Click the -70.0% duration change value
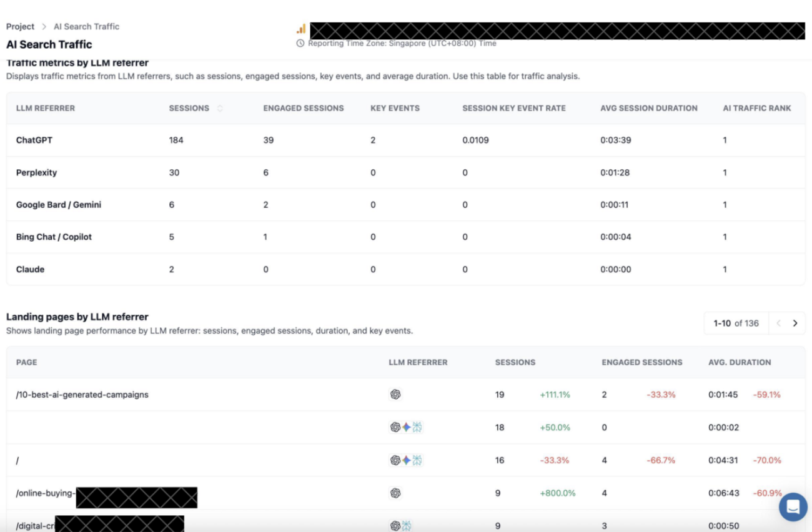 (767, 460)
